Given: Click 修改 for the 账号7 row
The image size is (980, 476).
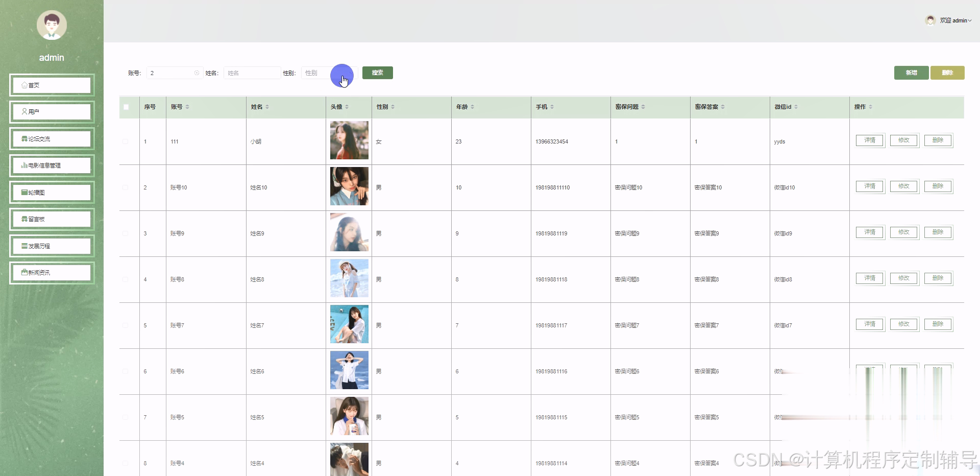Looking at the screenshot, I should (x=904, y=324).
